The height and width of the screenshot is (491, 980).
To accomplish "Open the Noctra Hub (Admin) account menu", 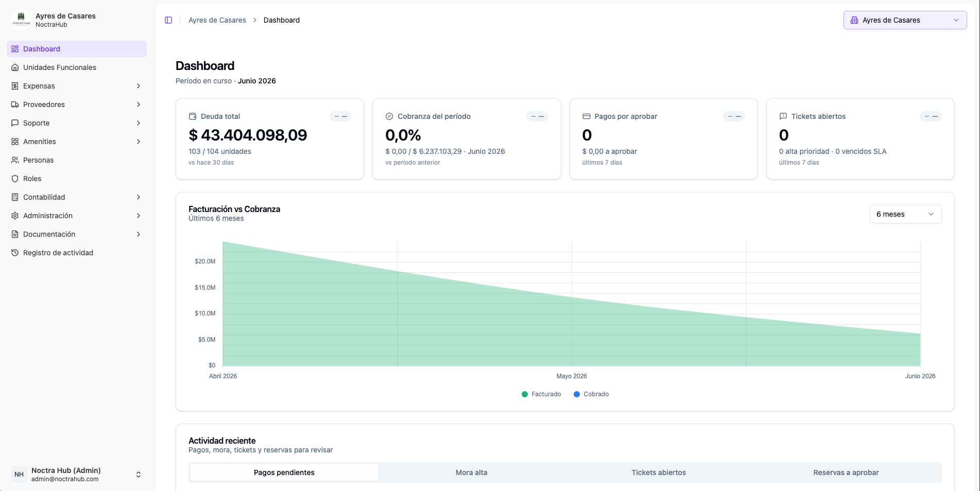I will [x=77, y=475].
